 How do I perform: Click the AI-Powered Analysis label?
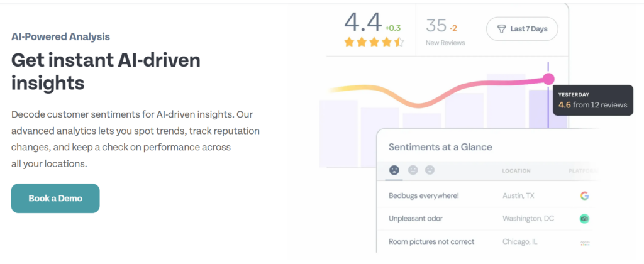pyautogui.click(x=61, y=37)
